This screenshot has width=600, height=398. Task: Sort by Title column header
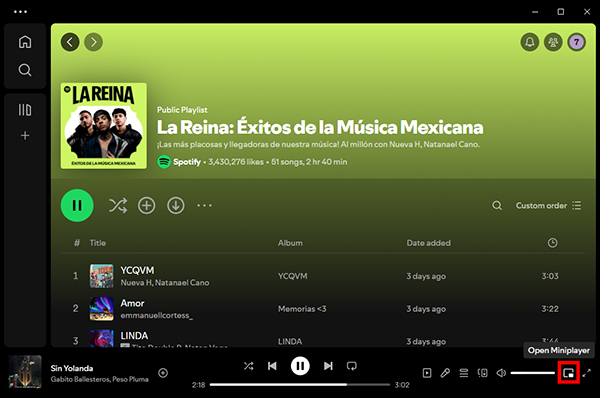point(98,243)
